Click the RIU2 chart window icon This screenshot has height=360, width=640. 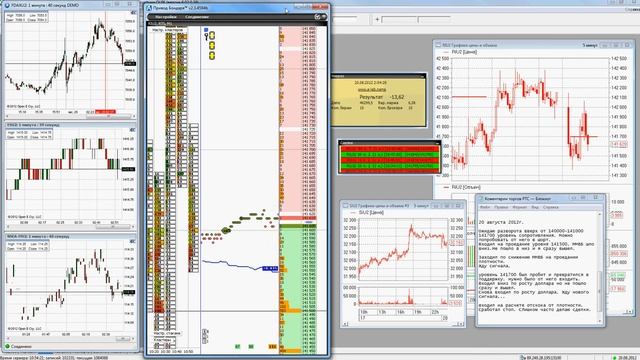[x=438, y=45]
